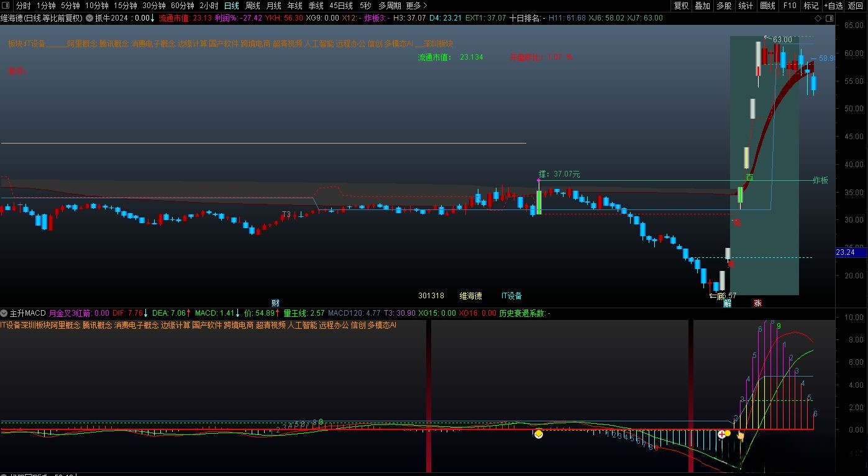Screen dimensions: 868x476
Task: Click the pointing hand signal icon
Action: coord(741,436)
